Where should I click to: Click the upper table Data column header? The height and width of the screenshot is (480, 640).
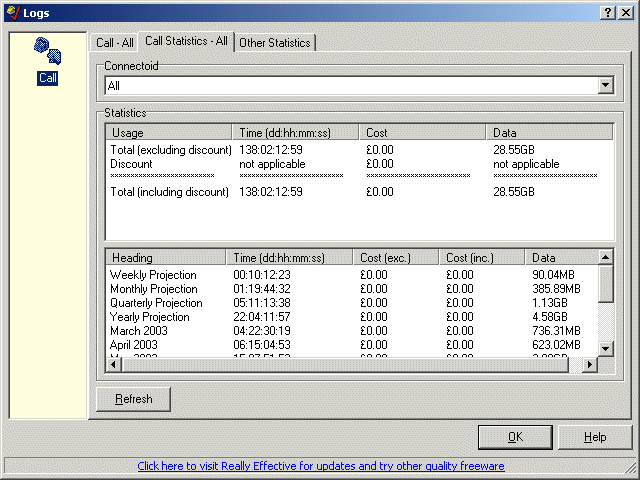[x=549, y=133]
